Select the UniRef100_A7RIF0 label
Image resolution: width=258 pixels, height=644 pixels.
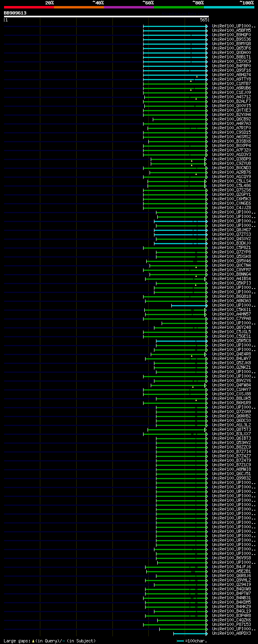(x=231, y=128)
